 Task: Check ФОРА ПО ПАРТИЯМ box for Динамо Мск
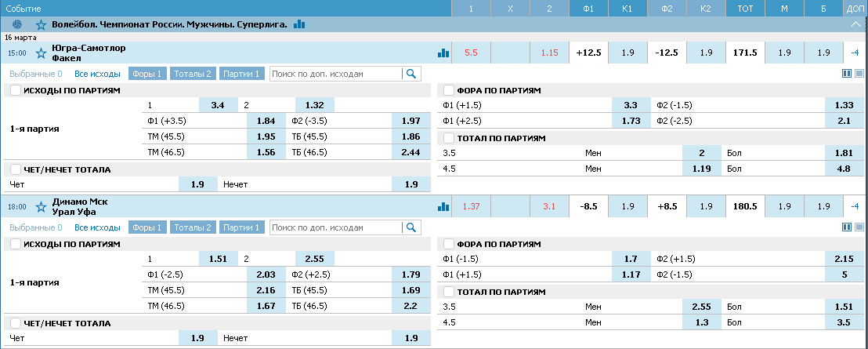449,245
